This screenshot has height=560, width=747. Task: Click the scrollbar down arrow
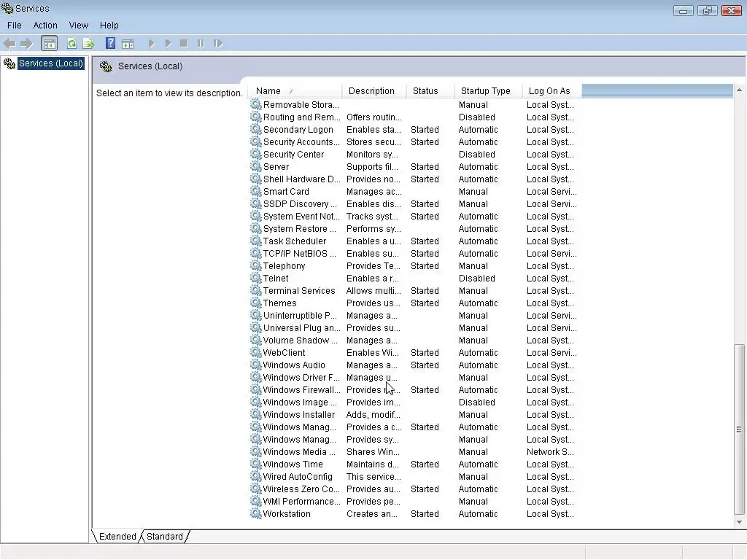pos(740,522)
